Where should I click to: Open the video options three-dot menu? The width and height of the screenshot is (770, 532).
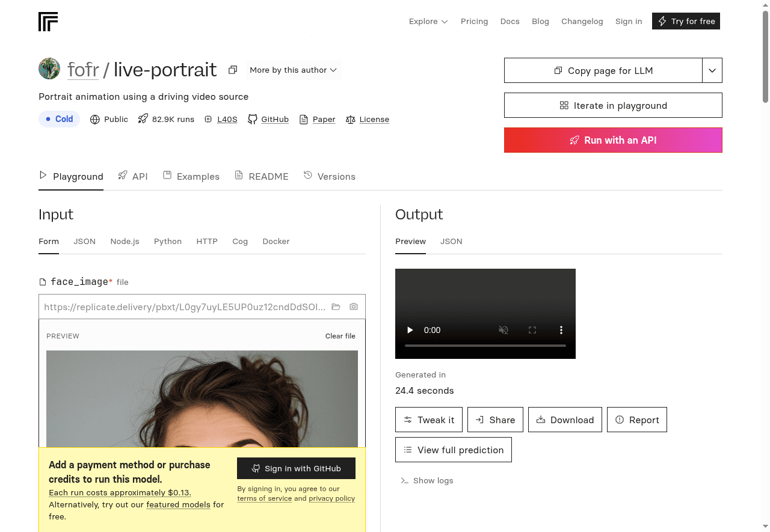(561, 330)
